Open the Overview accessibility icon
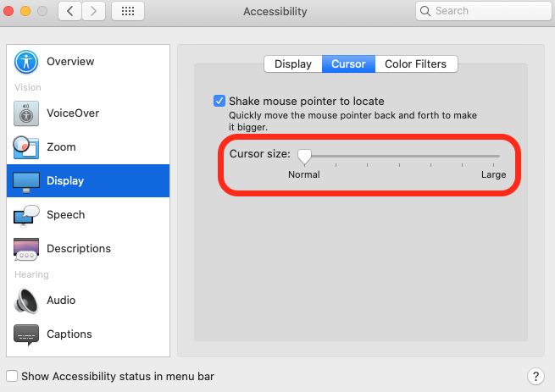This screenshot has height=392, width=555. pyautogui.click(x=27, y=62)
